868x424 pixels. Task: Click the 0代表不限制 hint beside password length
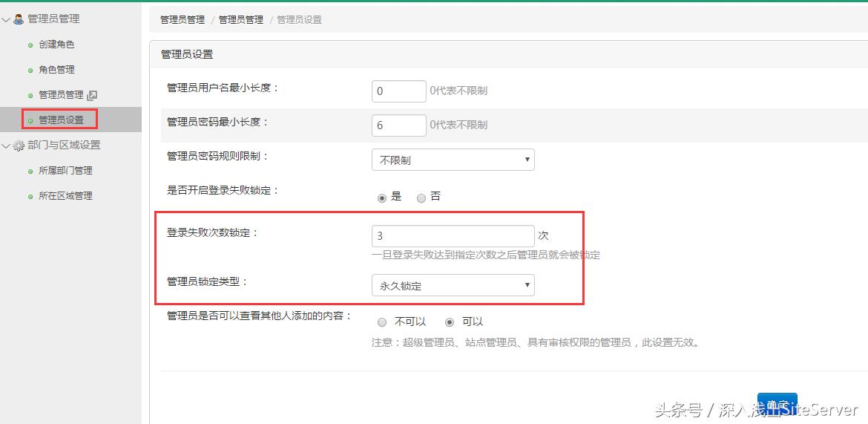tap(459, 125)
